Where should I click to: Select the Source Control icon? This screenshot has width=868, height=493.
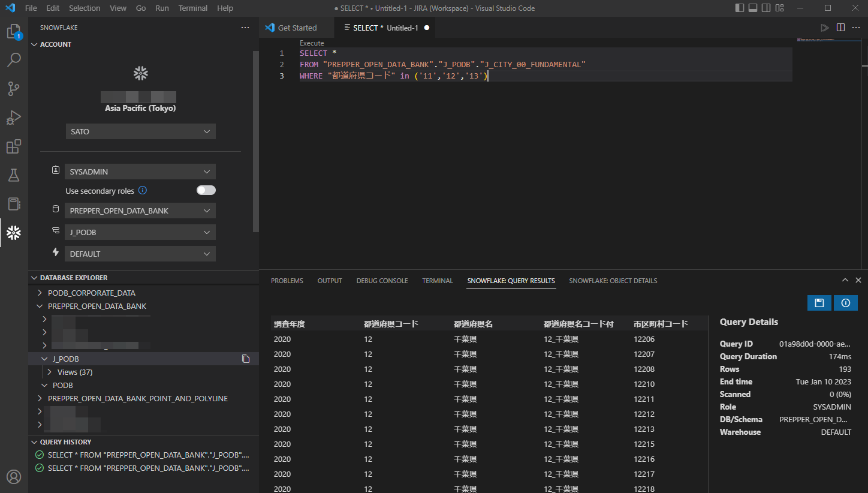coord(13,88)
